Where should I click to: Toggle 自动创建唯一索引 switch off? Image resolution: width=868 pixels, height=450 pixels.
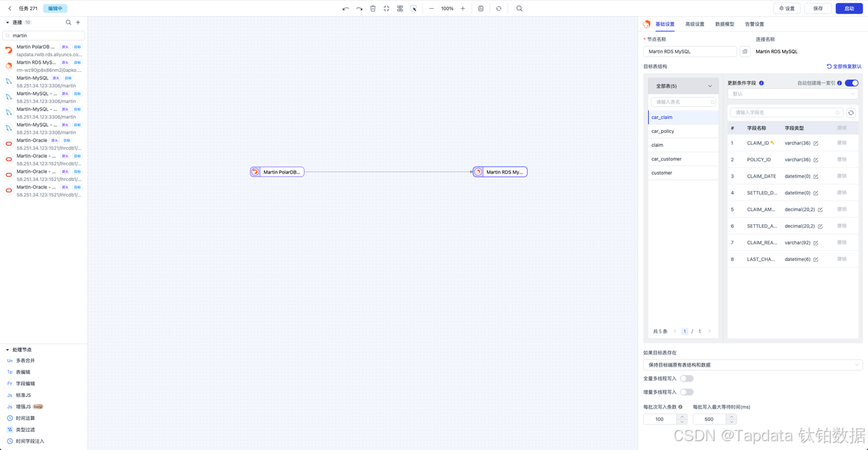(852, 83)
